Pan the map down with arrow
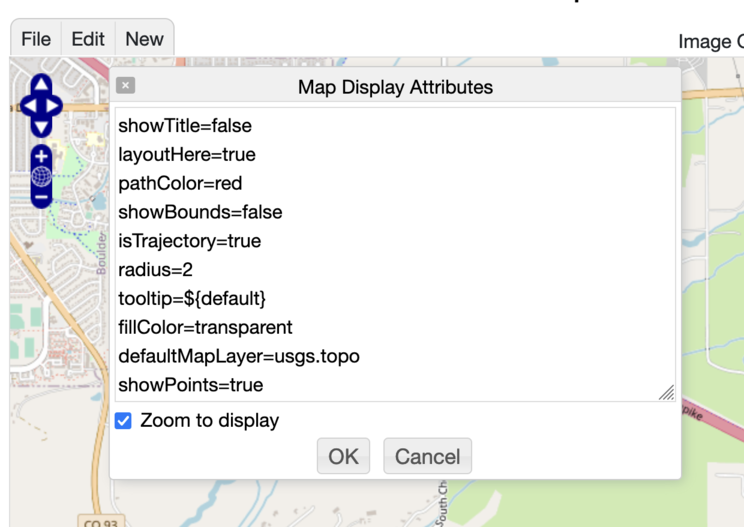Screen dimensions: 744x527 tap(41, 127)
